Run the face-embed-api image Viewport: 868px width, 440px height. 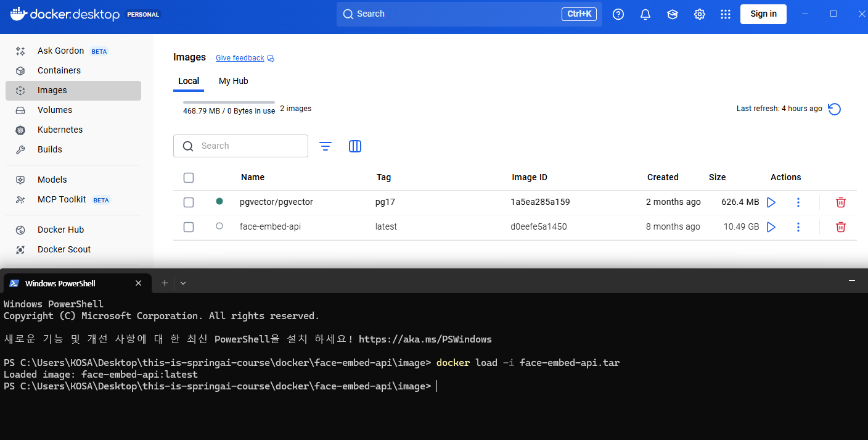point(771,227)
